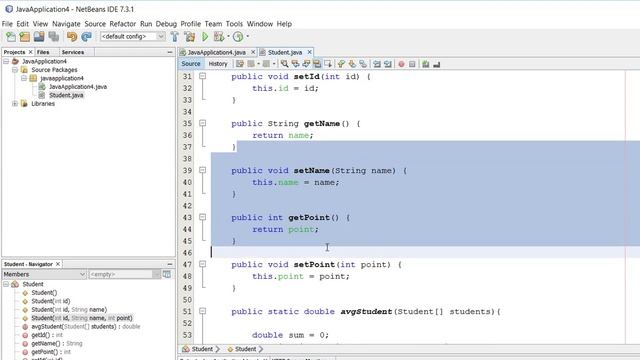Click the Comment icon in editor toolbar
The width and height of the screenshot is (640, 360).
click(x=426, y=64)
